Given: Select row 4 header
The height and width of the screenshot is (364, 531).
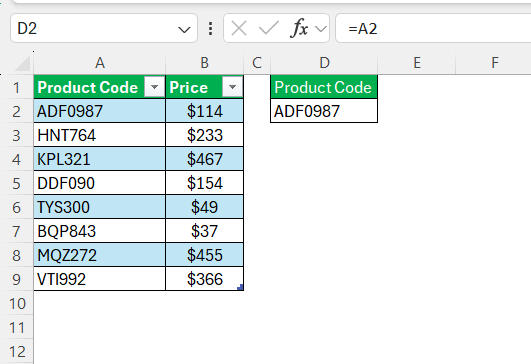Looking at the screenshot, I should [x=17, y=159].
